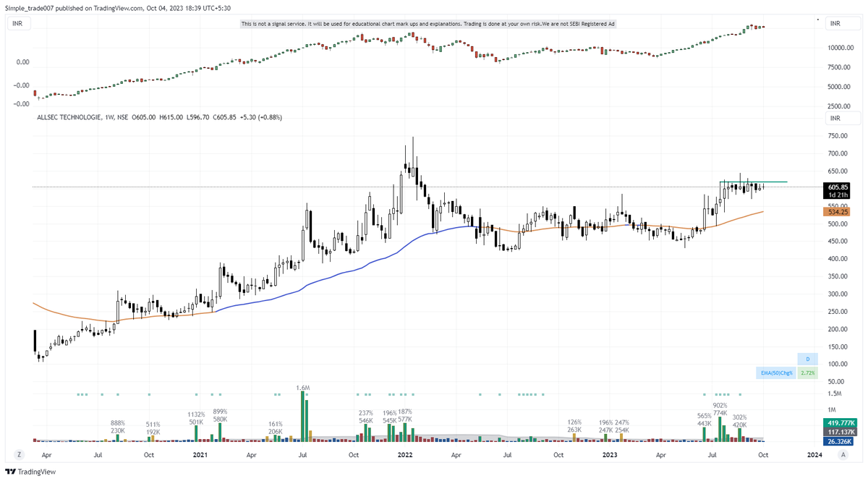Viewport: 868px width, 481px height.
Task: Click the 2022 label on the time axis
Action: 405,455
